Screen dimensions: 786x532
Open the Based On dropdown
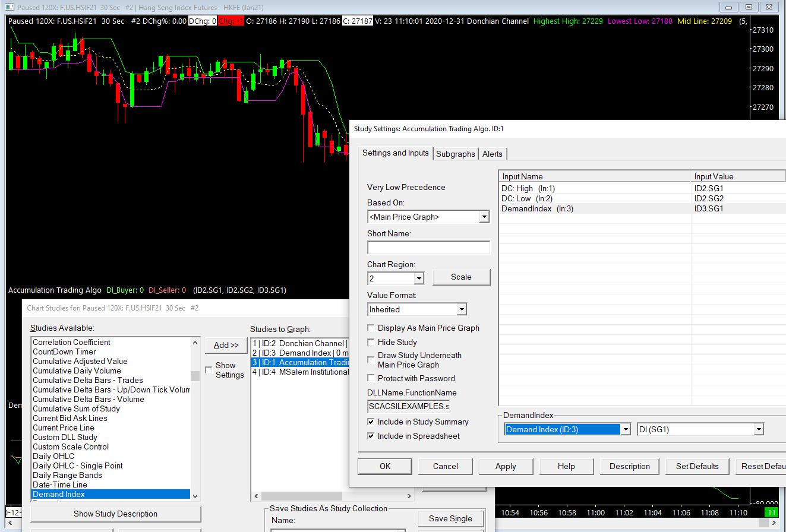[484, 217]
